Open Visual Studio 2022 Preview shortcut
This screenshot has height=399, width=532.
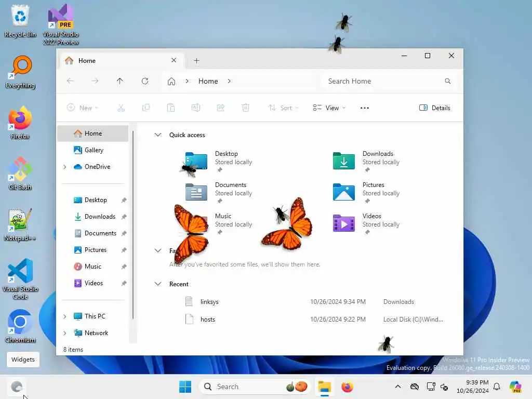click(61, 24)
